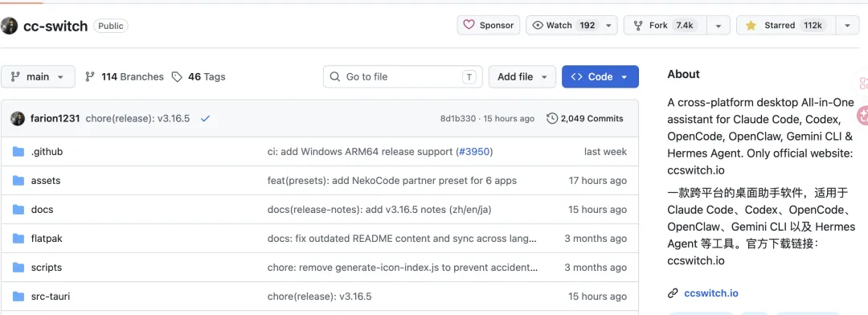Expand the Add file dropdown
The width and height of the screenshot is (868, 315).
(x=522, y=76)
